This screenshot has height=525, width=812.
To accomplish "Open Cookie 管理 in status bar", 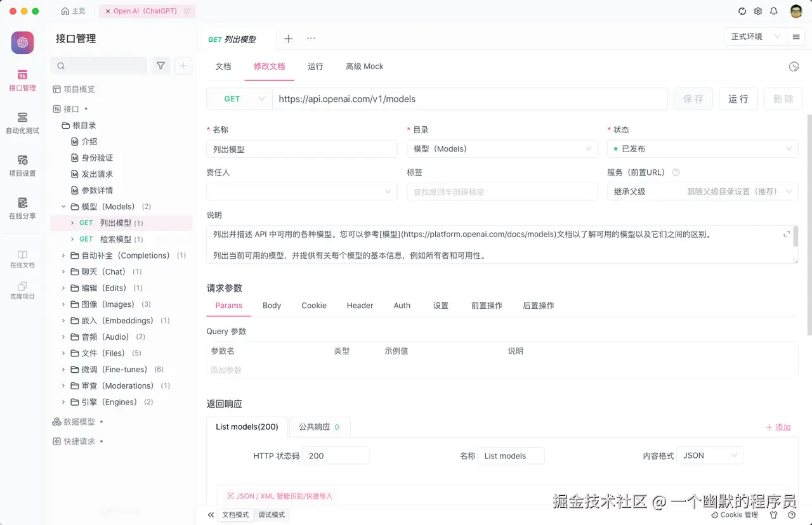I will [x=735, y=515].
